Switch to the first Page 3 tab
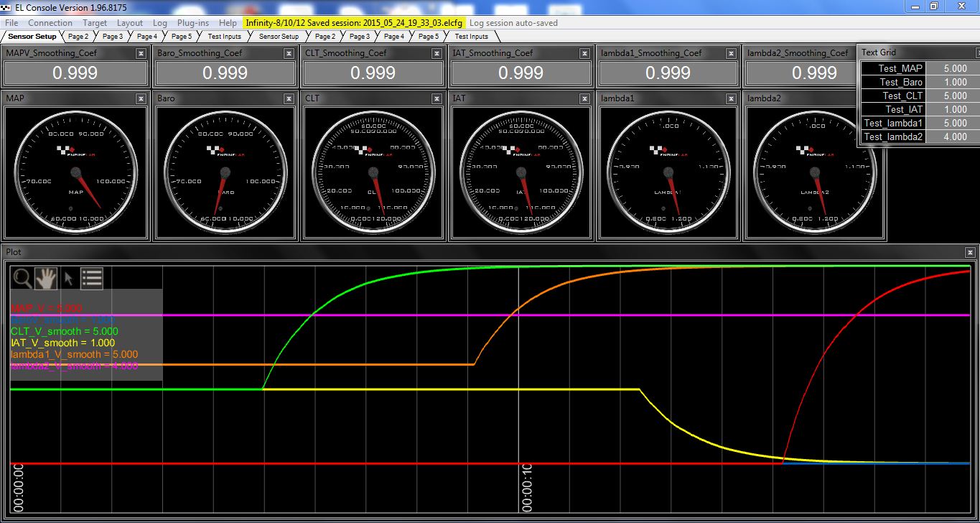The height and width of the screenshot is (523, 980). 112,36
